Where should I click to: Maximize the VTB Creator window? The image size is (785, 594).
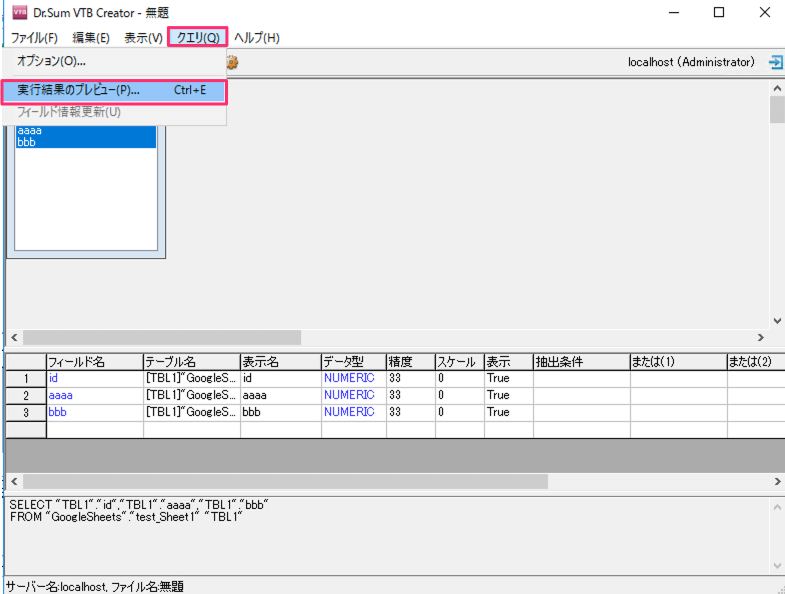(719, 12)
